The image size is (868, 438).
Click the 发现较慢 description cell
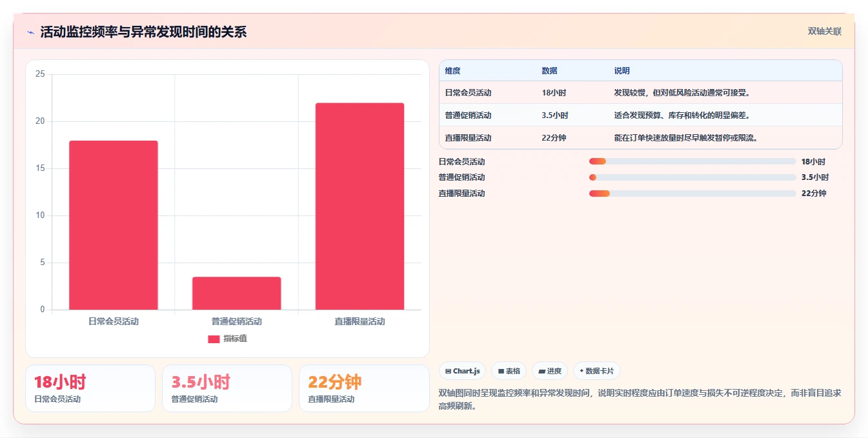coord(681,93)
